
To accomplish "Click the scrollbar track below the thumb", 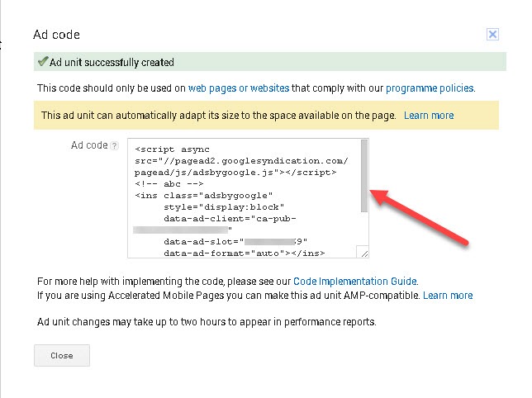I will pyautogui.click(x=364, y=231).
